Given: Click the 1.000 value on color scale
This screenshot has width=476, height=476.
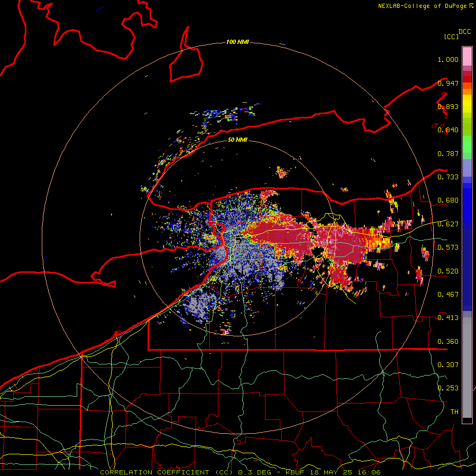Looking at the screenshot, I should click(448, 59).
